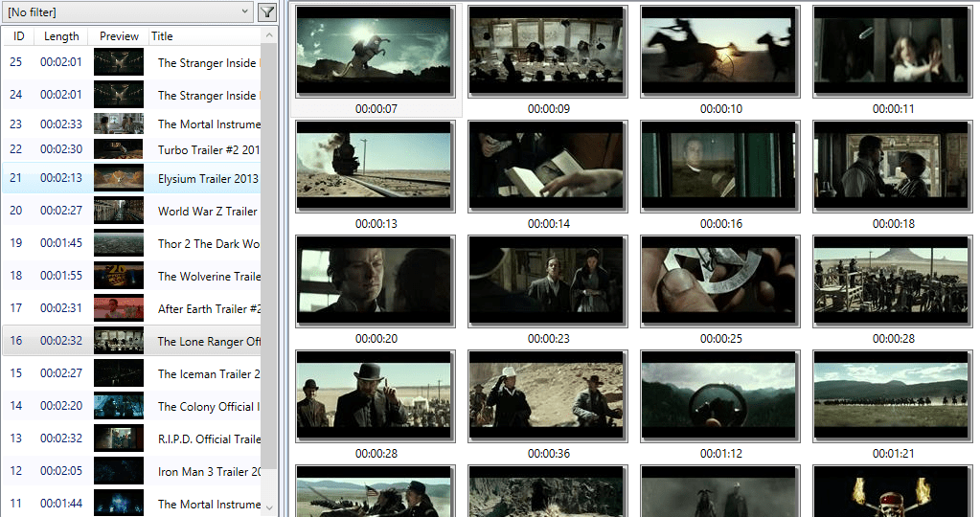Click ID 15 cell
The height and width of the screenshot is (517, 980).
tap(16, 372)
